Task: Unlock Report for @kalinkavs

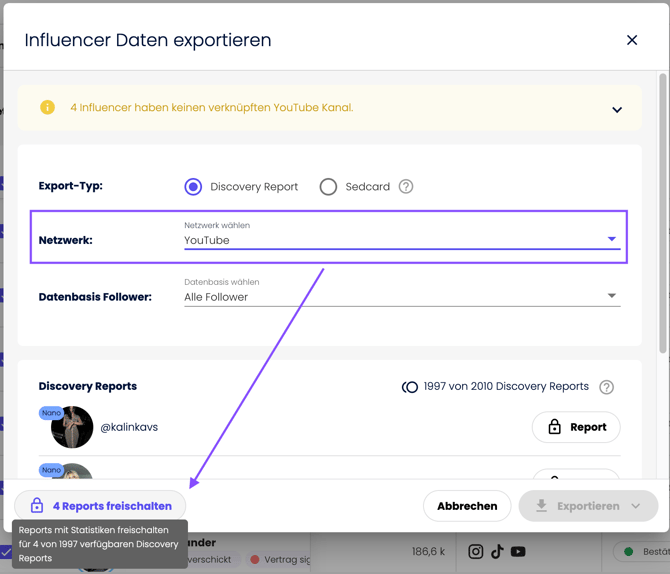Action: pyautogui.click(x=576, y=427)
